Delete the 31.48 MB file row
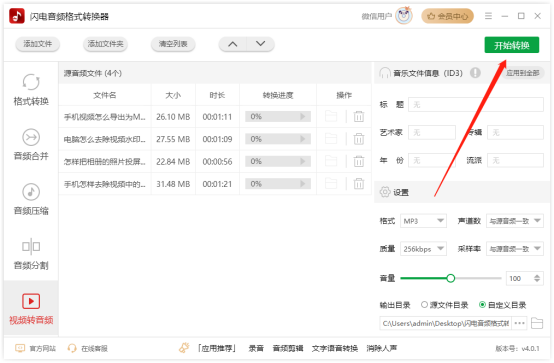 click(x=359, y=184)
